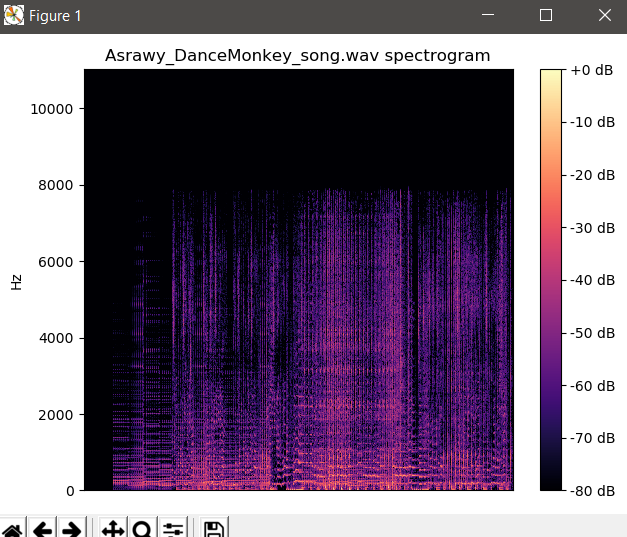This screenshot has width=627, height=537.
Task: Click the colorbar gradient strip
Action: tap(551, 280)
